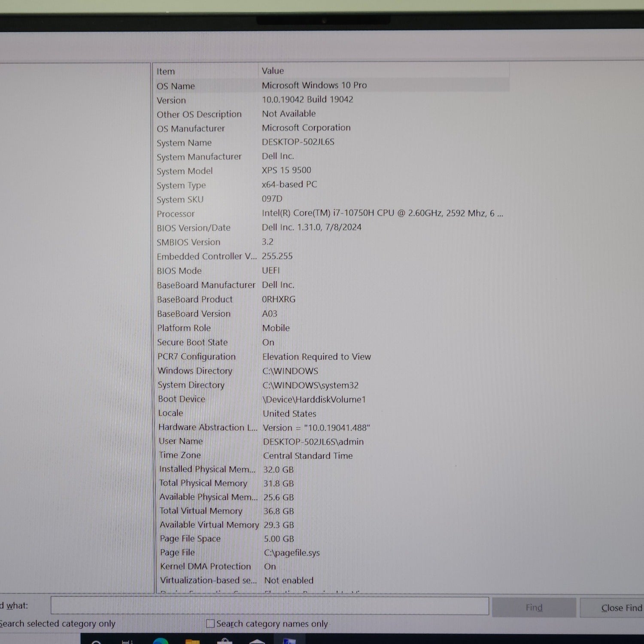Open File Explorer from the taskbar
This screenshot has width=644, height=644.
[x=192, y=641]
